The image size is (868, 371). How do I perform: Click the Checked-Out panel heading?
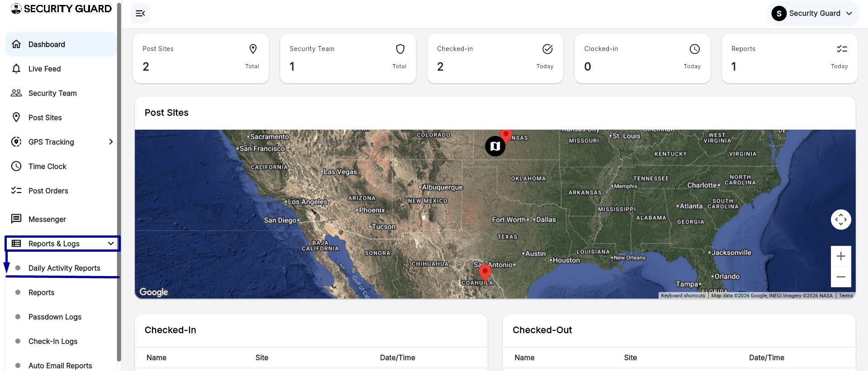tap(542, 330)
